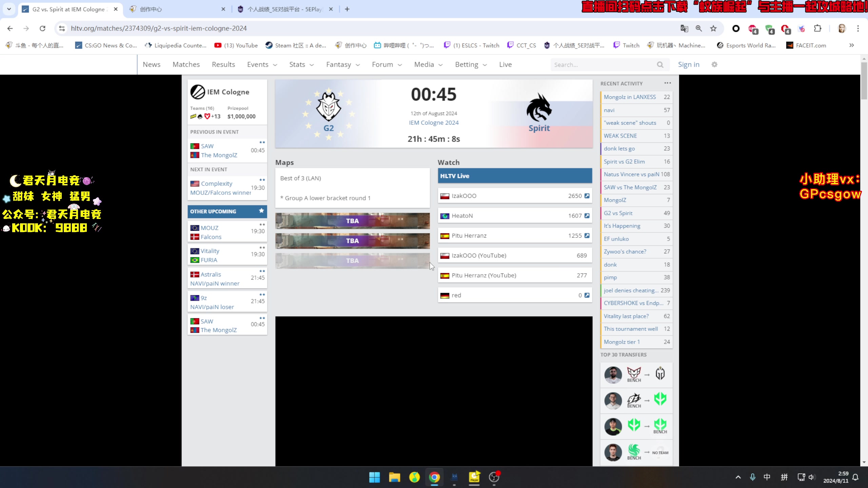Open the IEM Cologne 2024 tournament page
The image size is (868, 488).
click(434, 123)
